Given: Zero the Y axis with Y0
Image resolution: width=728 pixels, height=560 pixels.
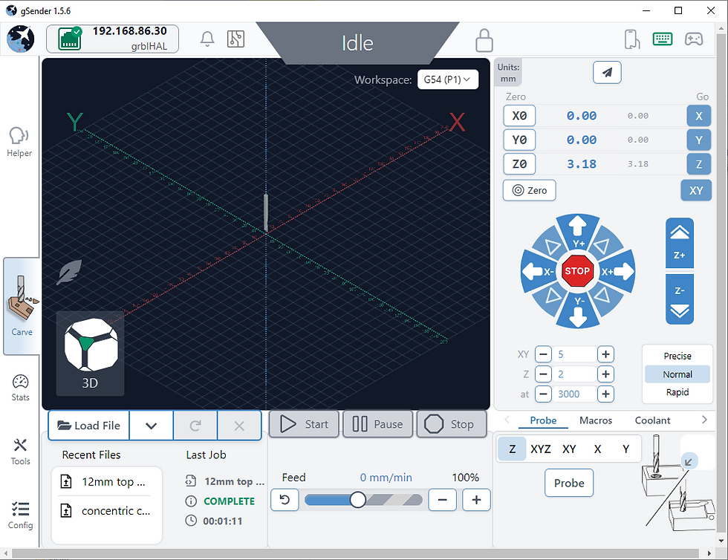Looking at the screenshot, I should click(x=519, y=140).
